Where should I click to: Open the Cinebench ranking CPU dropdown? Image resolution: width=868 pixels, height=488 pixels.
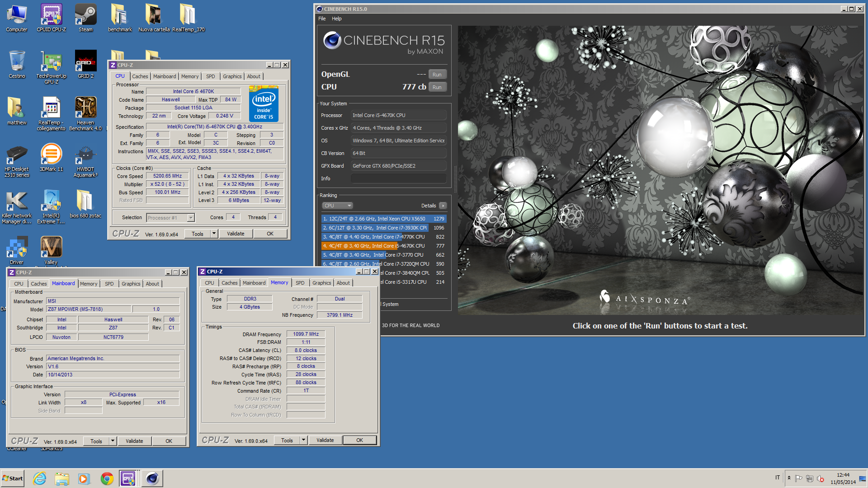click(x=337, y=206)
